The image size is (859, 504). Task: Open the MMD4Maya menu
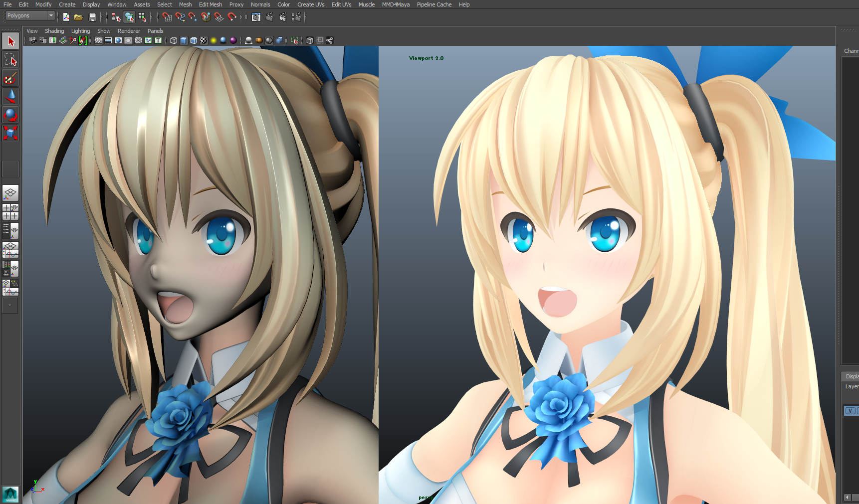coord(396,4)
